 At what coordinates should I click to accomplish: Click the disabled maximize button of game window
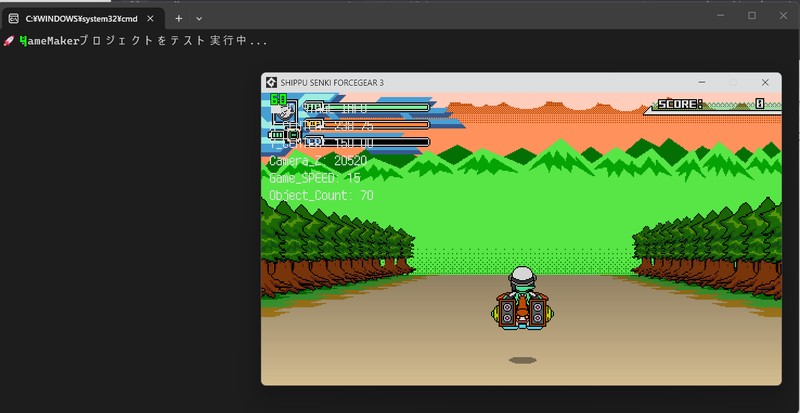point(733,82)
